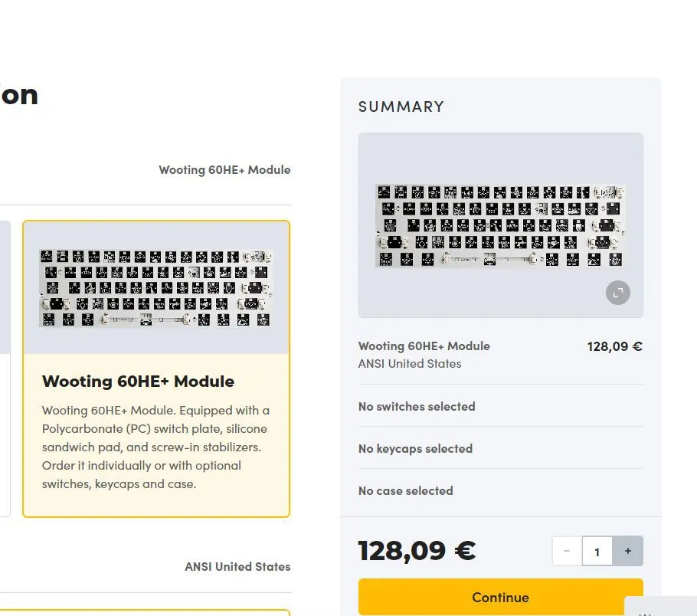Decrease quantity with minus button
Image resolution: width=697 pixels, height=616 pixels.
click(x=567, y=551)
